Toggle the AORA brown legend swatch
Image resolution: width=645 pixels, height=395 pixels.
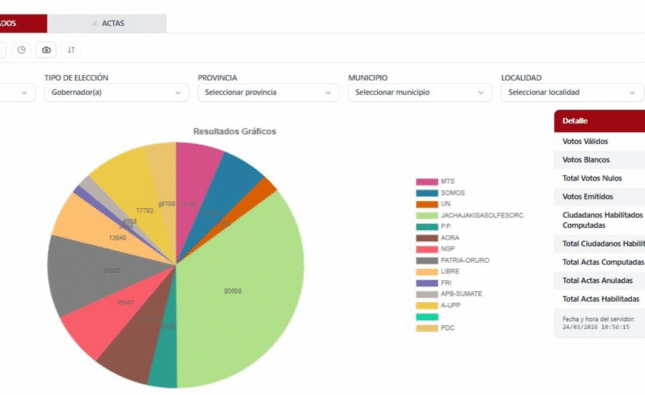[x=427, y=238]
